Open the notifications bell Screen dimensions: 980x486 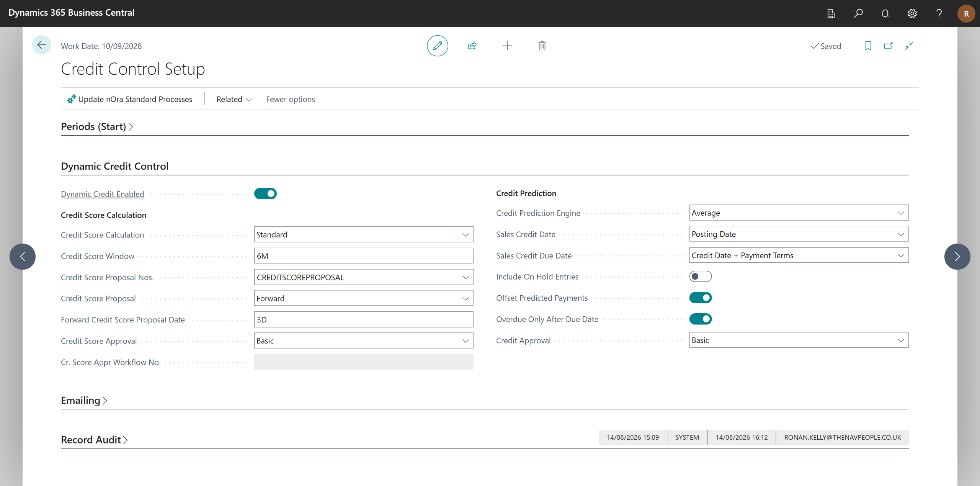(x=885, y=14)
